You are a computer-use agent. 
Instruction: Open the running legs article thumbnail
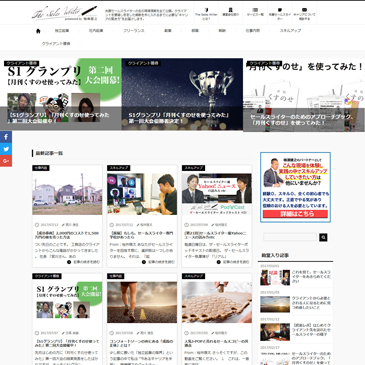pos(142,302)
